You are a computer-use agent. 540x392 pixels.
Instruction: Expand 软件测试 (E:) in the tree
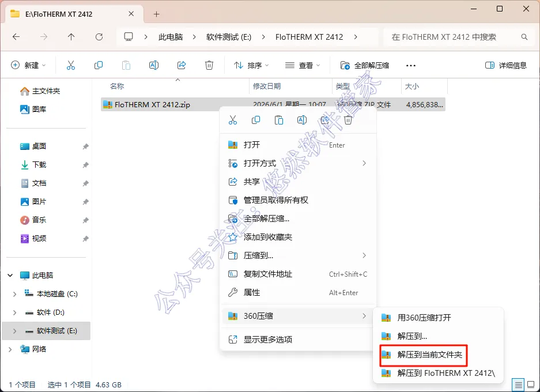click(x=14, y=331)
